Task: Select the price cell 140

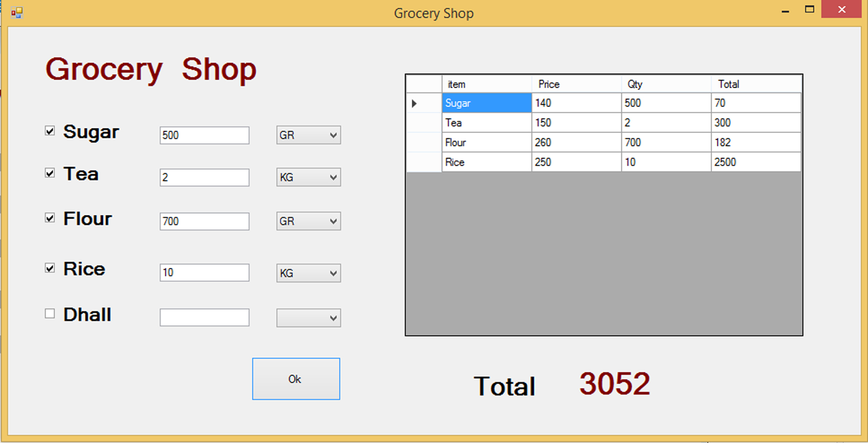Action: click(576, 103)
